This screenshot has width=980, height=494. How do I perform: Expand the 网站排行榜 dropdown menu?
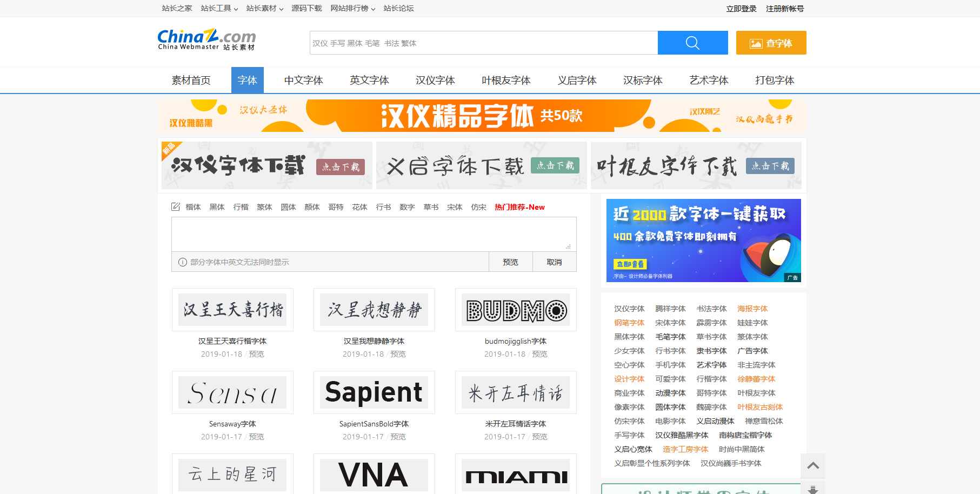pyautogui.click(x=352, y=9)
